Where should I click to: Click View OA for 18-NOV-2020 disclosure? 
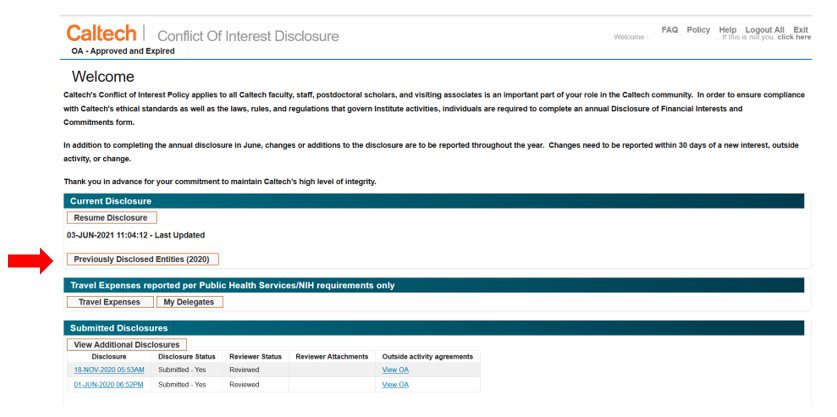point(395,370)
